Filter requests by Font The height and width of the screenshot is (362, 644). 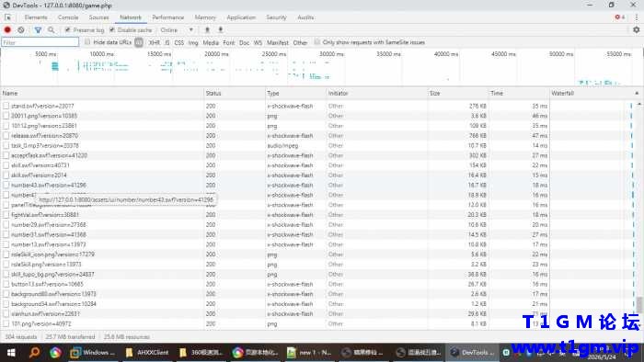(229, 42)
